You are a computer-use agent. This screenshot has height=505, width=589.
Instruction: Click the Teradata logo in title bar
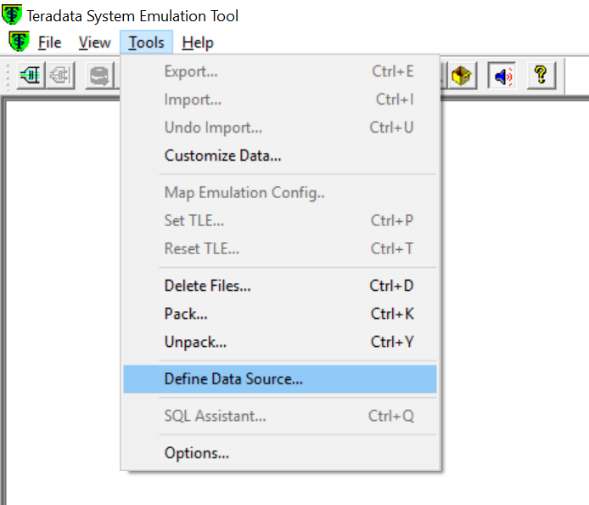click(12, 14)
